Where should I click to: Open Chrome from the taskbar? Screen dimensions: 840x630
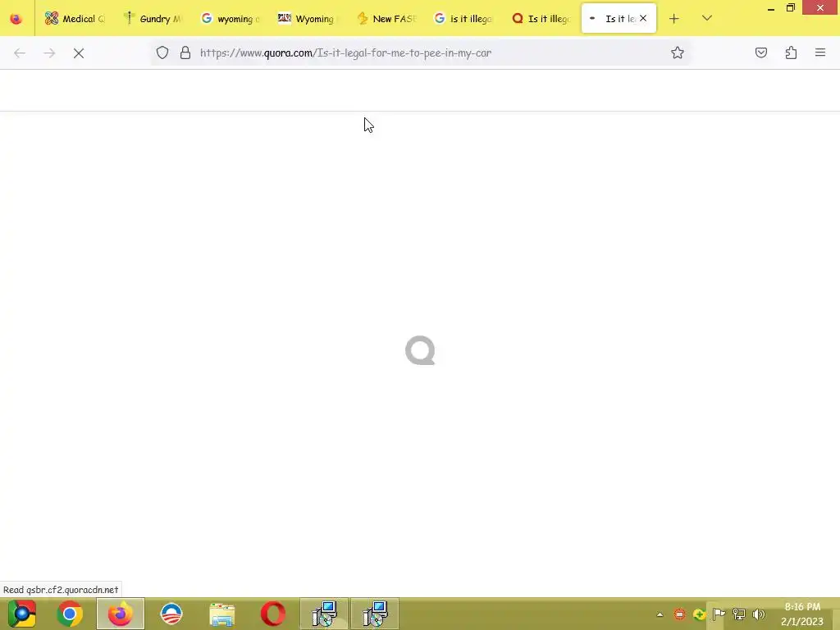[70, 614]
